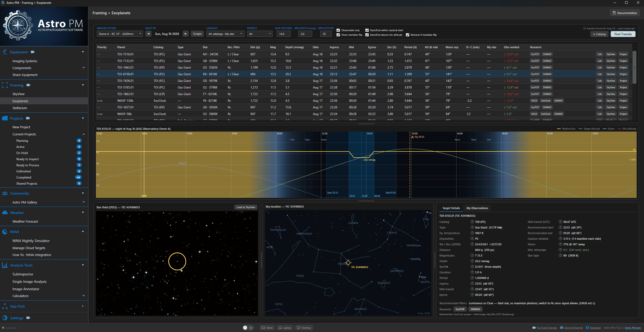The width and height of the screenshot is (644, 332).
Task: Click in the Min Depth field
Action: 305,34
